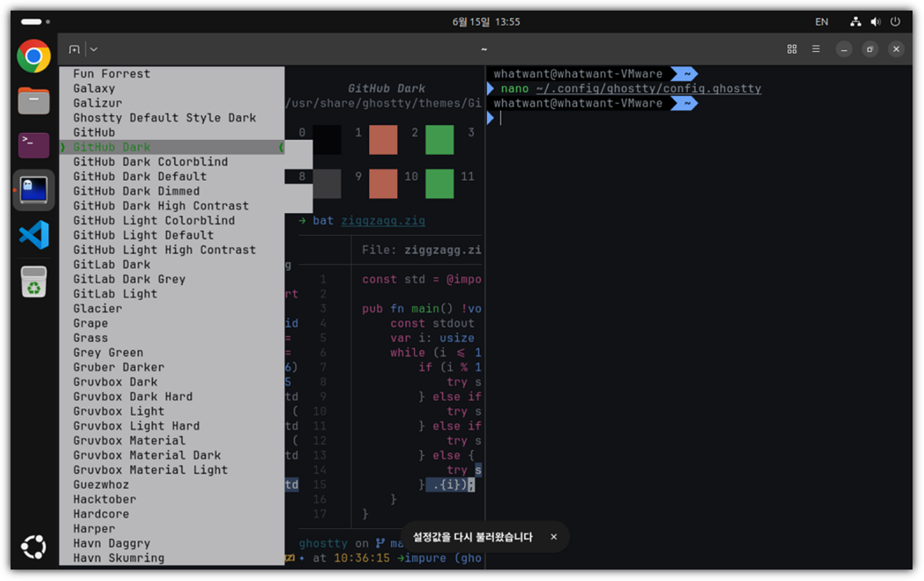The image size is (924, 581).
Task: Pick the Gruvbox Dark Hard theme
Action: click(x=172, y=396)
